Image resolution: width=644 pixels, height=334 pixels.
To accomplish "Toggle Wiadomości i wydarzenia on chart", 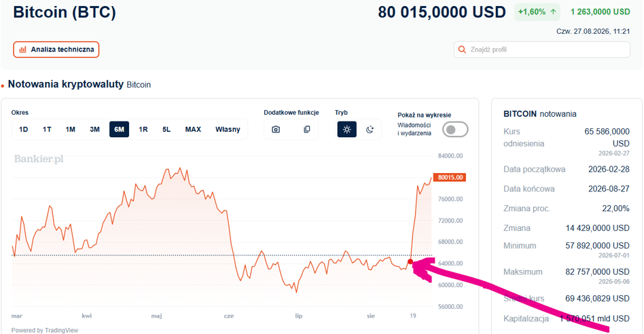I will coord(455,130).
